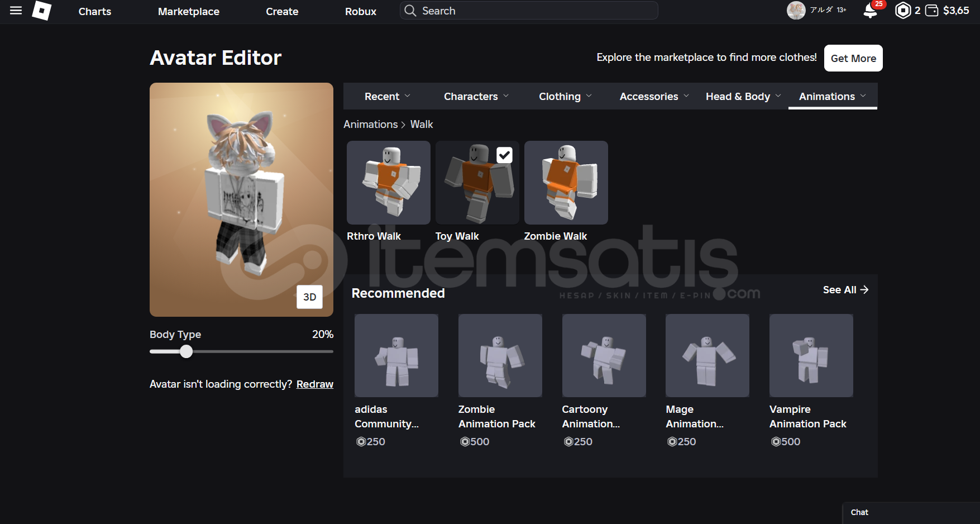Click the Robux balance icon
Screen dimensions: 980x524
(x=902, y=11)
